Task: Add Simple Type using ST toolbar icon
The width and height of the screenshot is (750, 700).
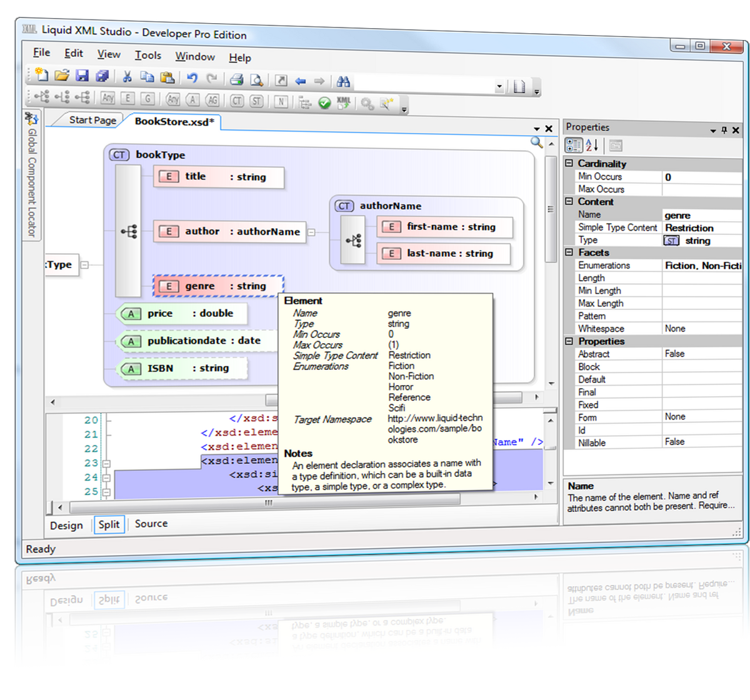Action: tap(257, 101)
